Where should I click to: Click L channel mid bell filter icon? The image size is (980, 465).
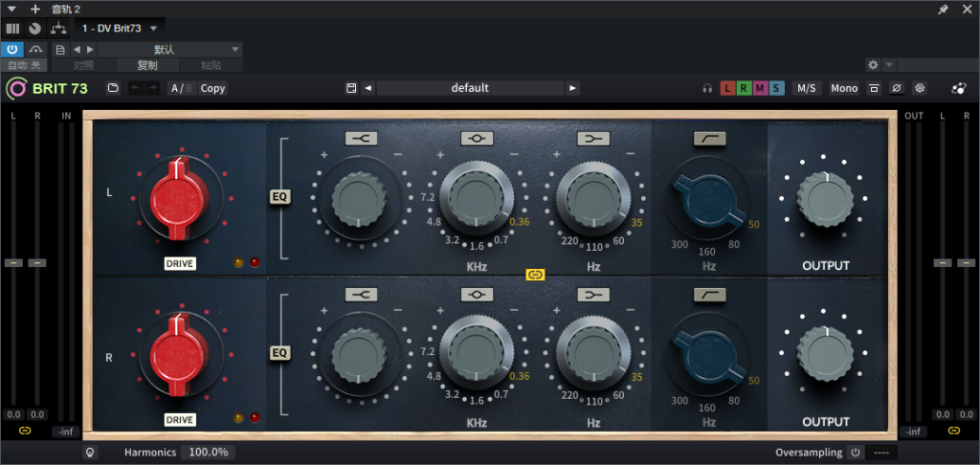point(477,138)
